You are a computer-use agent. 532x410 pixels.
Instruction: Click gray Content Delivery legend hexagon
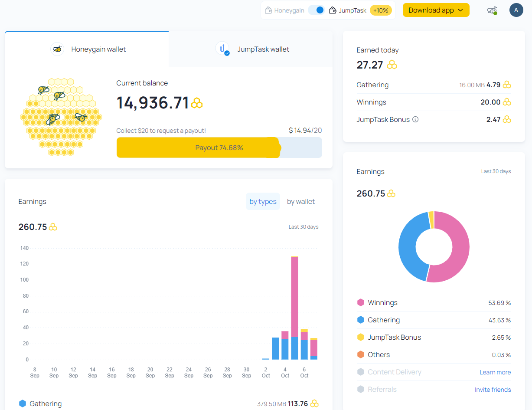[x=361, y=372]
